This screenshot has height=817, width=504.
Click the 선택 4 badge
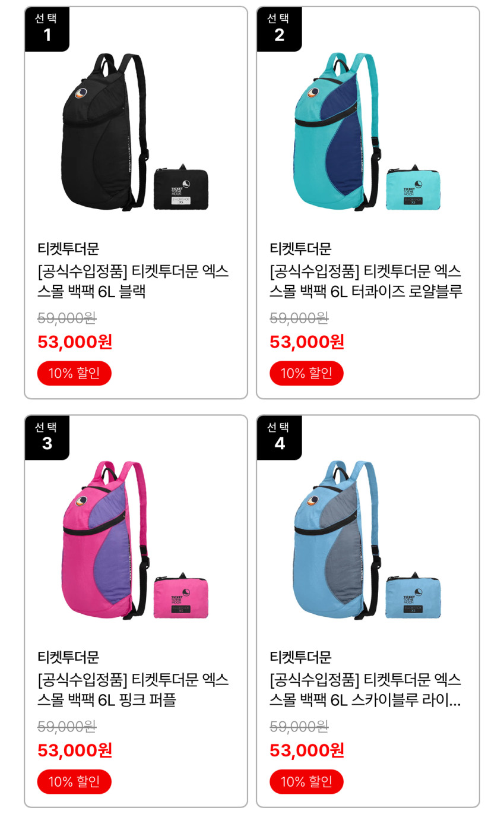pos(279,437)
